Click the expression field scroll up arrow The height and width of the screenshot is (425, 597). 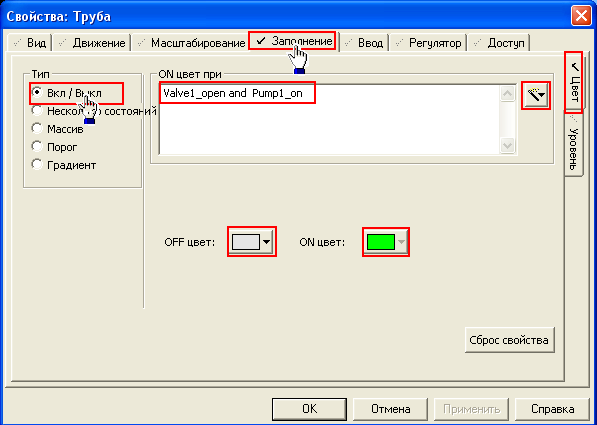click(508, 94)
